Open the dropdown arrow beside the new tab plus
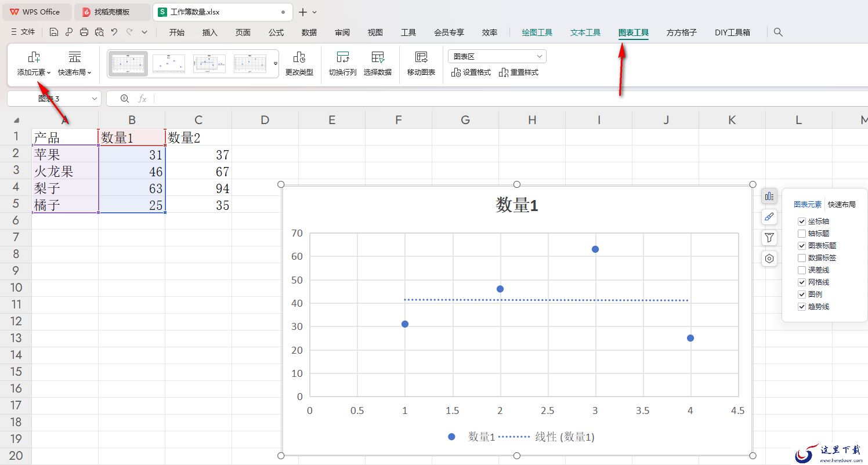 [314, 12]
